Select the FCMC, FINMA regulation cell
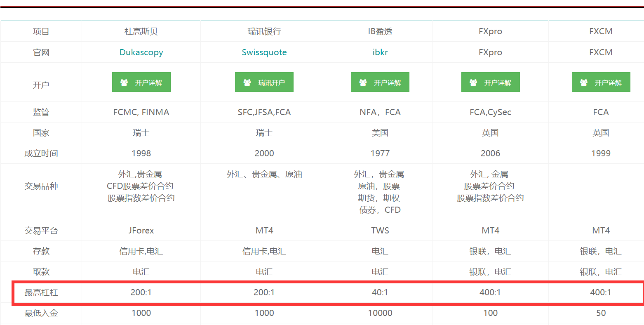 (x=141, y=112)
